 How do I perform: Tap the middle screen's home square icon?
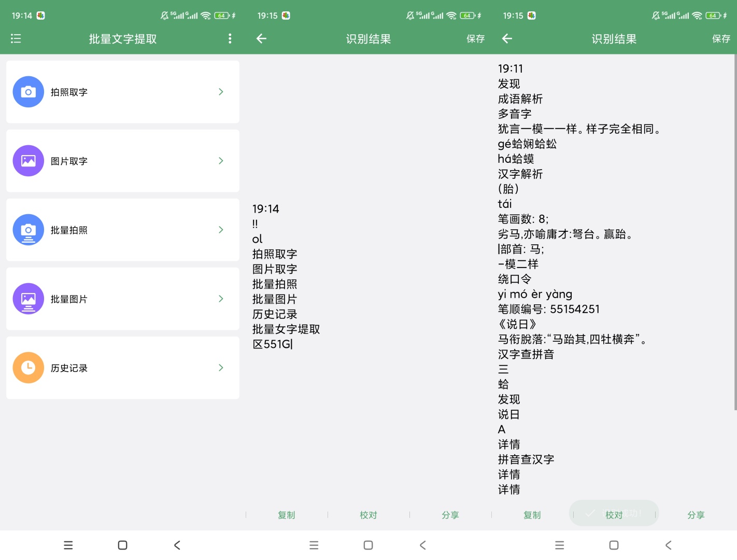point(368,545)
